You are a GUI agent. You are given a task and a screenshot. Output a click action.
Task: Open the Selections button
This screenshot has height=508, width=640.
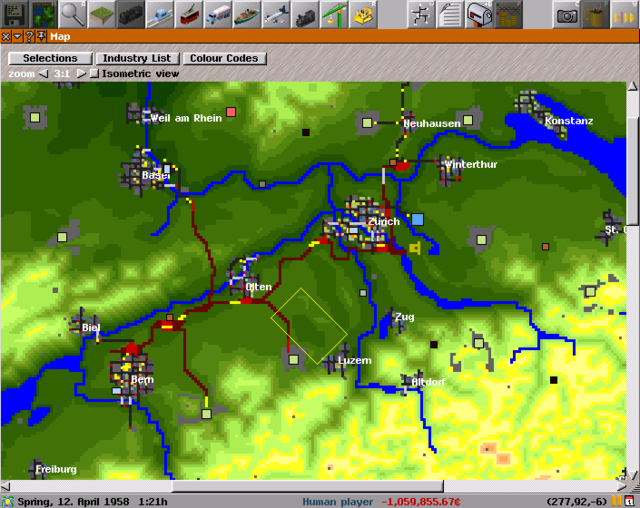tap(50, 58)
